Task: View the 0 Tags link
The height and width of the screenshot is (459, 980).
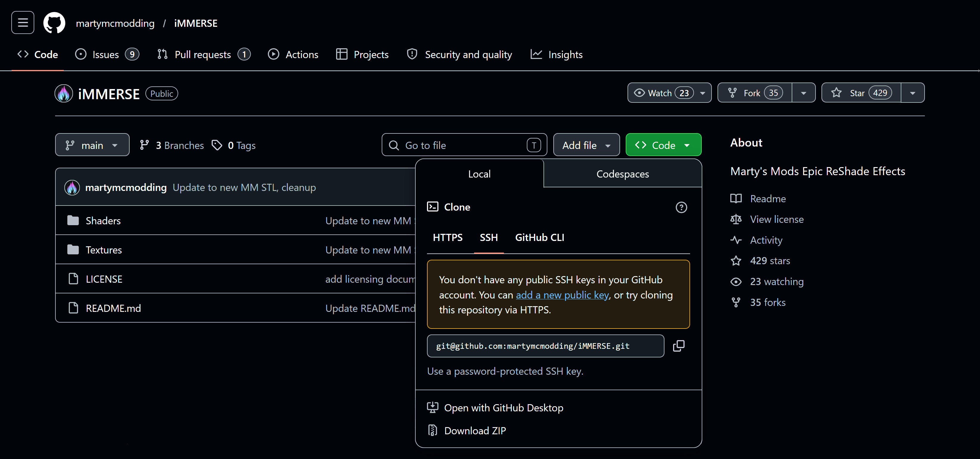Action: point(234,145)
